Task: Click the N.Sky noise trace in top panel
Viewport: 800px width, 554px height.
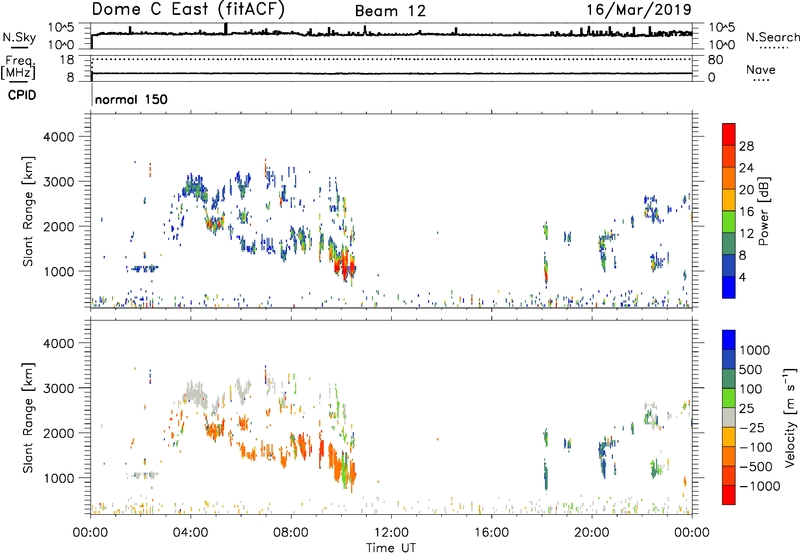Action: [x=391, y=34]
